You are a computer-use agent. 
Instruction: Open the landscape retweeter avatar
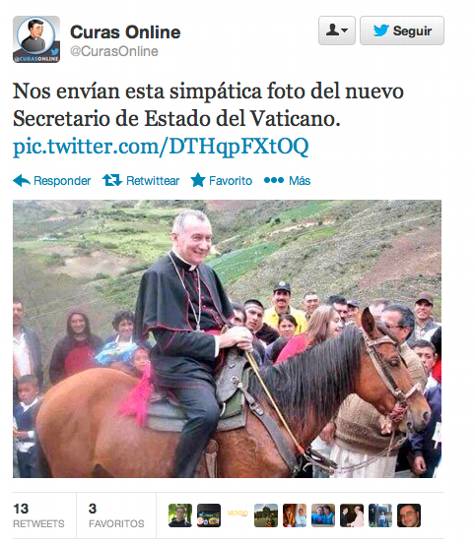[266, 516]
